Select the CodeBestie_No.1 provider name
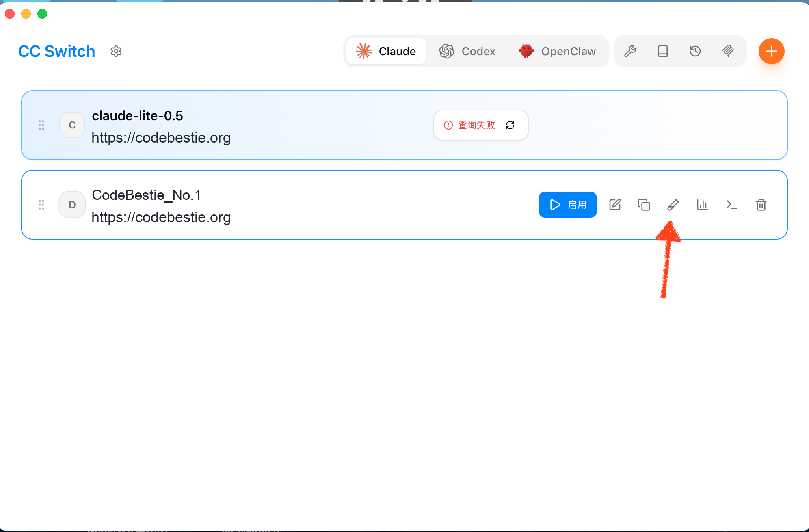809x532 pixels. (147, 195)
